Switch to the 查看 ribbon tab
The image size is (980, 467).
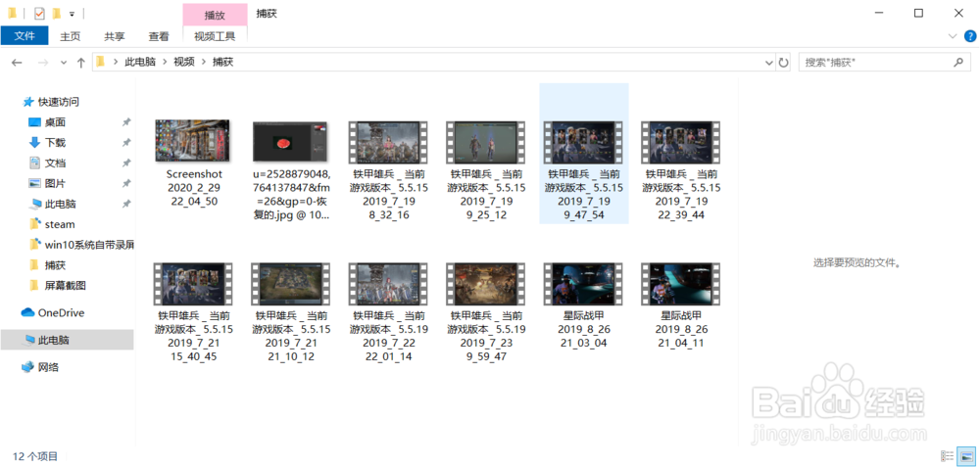[159, 36]
